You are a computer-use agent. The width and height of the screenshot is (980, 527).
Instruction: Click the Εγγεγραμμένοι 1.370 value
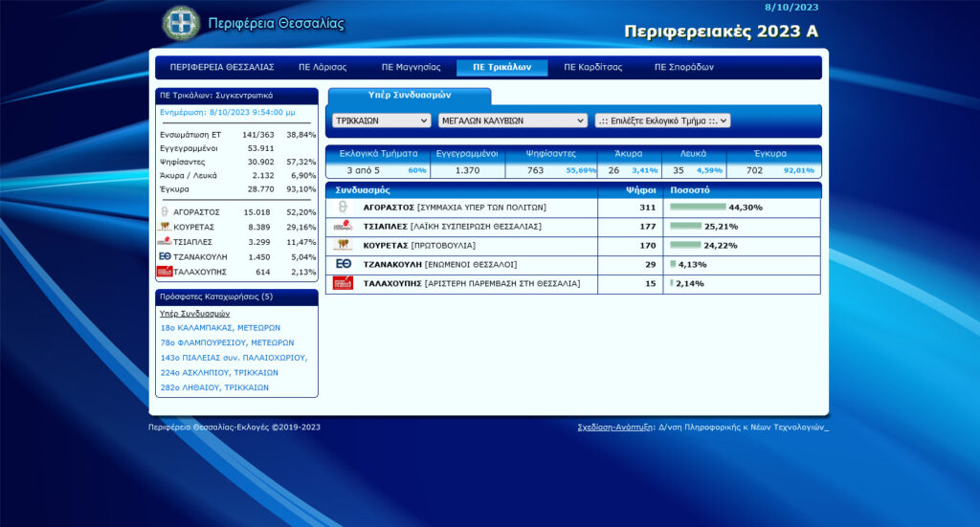pyautogui.click(x=467, y=170)
